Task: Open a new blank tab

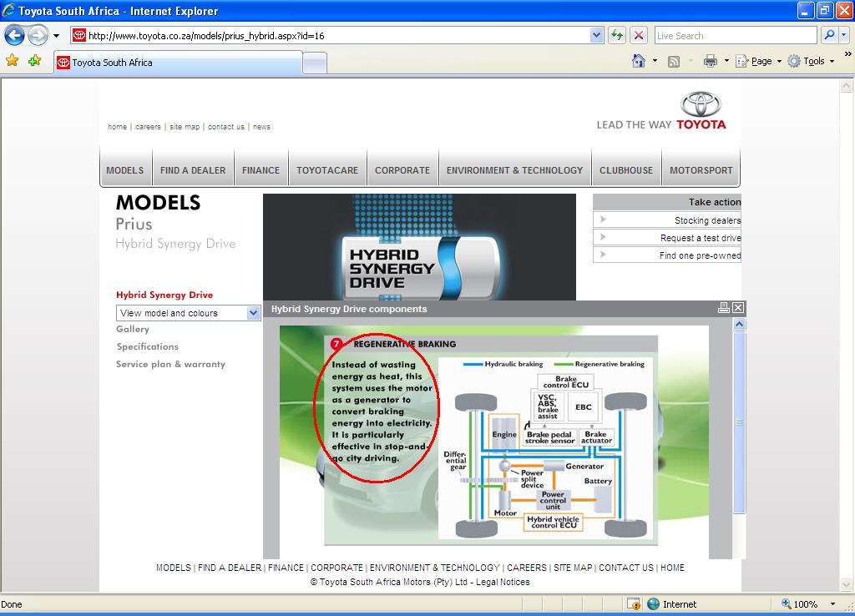Action: click(x=315, y=63)
